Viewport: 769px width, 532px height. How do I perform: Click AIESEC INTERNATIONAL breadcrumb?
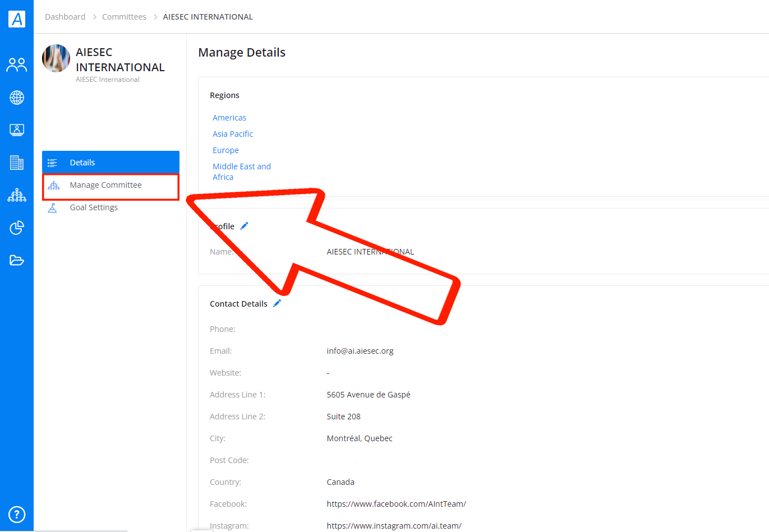click(208, 17)
